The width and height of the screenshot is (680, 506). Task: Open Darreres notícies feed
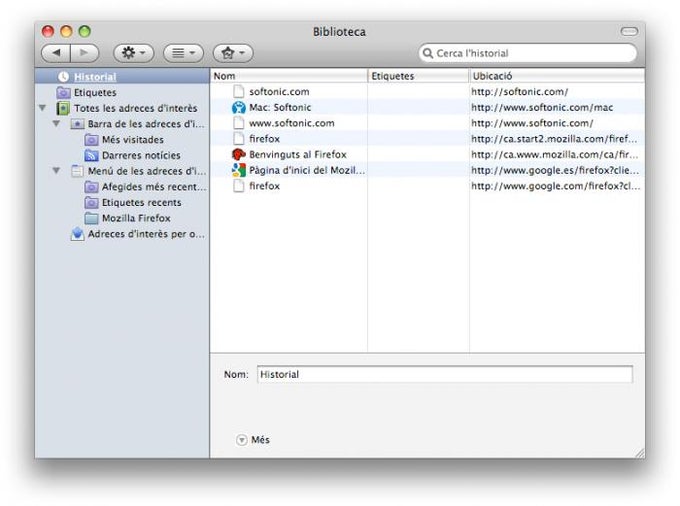[x=141, y=155]
